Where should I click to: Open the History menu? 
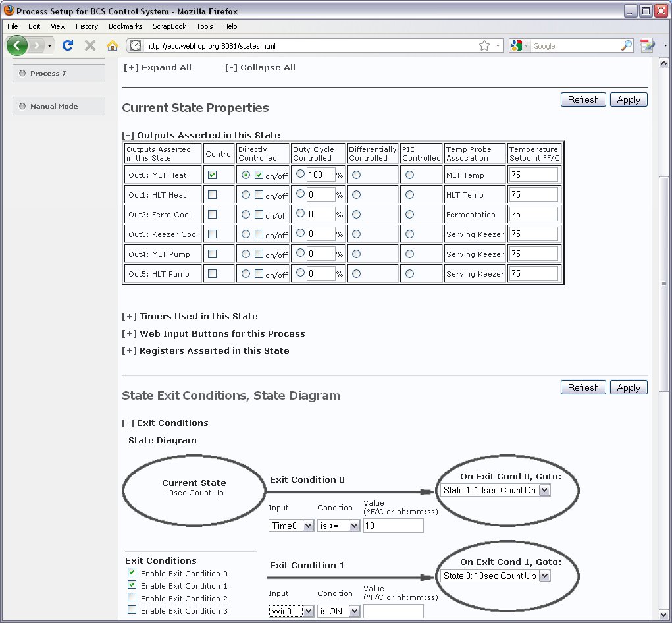click(x=87, y=26)
